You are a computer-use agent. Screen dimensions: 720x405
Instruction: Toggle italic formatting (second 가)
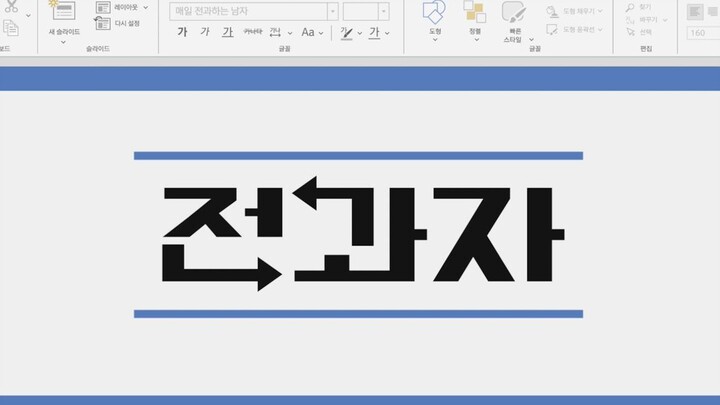[205, 33]
